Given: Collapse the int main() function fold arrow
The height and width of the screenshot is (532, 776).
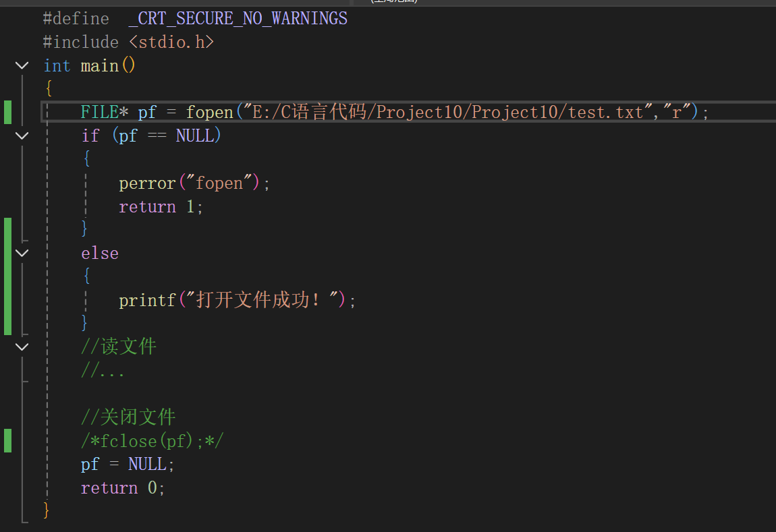Looking at the screenshot, I should 22,65.
